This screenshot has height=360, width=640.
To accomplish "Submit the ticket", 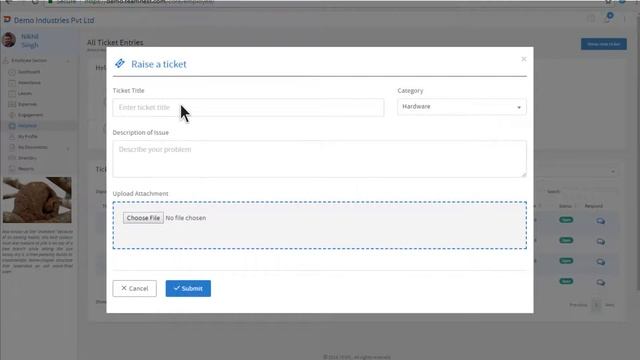I will (x=188, y=289).
